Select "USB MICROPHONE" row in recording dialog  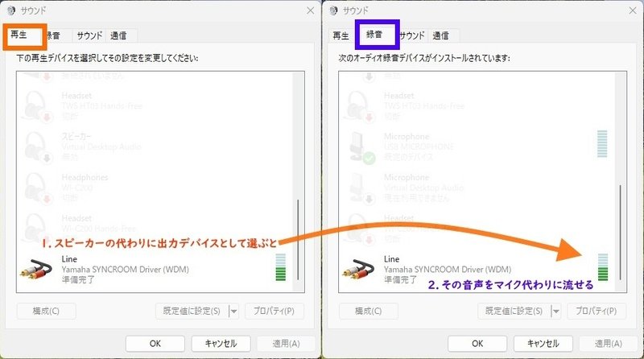pyautogui.click(x=419, y=146)
